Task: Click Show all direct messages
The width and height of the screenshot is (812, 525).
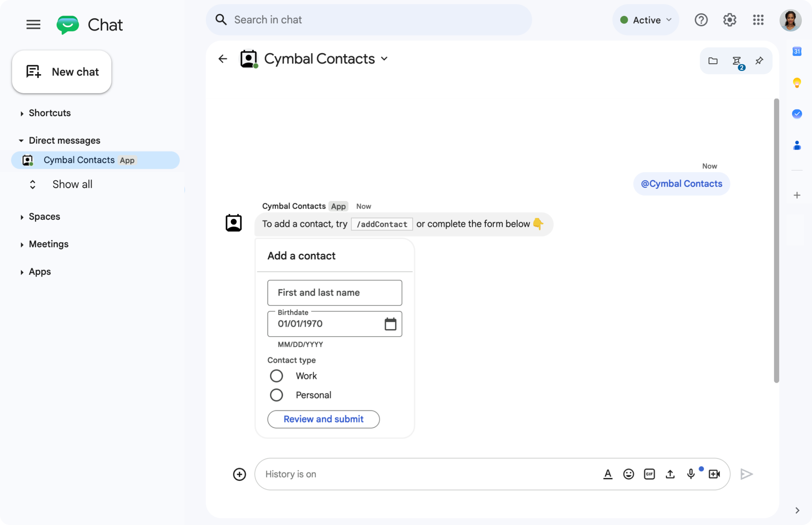Action: pyautogui.click(x=72, y=184)
